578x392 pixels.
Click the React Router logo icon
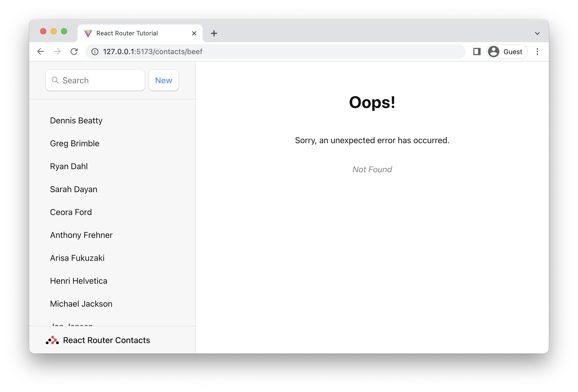(x=52, y=340)
